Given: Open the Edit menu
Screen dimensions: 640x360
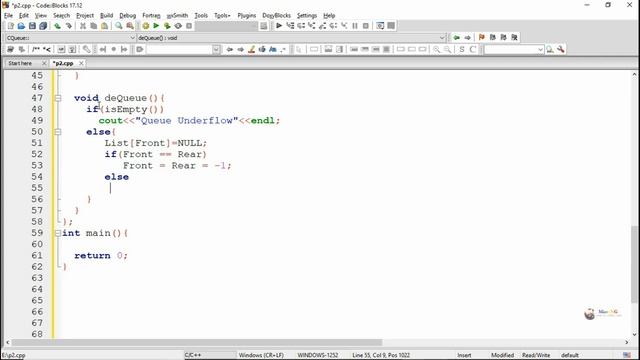Looking at the screenshot, I should coord(24,15).
